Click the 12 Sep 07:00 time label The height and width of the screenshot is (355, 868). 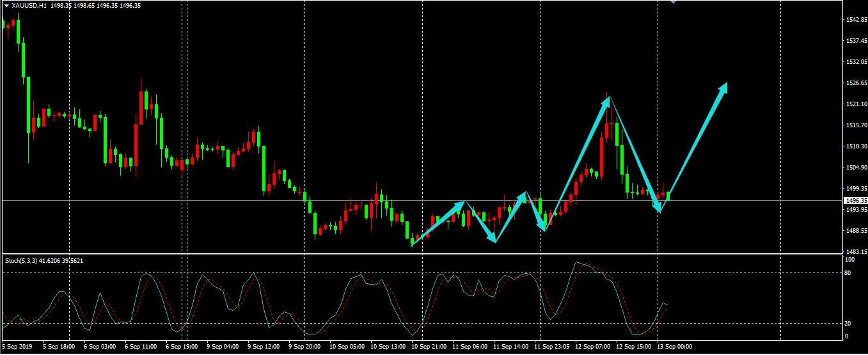593,347
